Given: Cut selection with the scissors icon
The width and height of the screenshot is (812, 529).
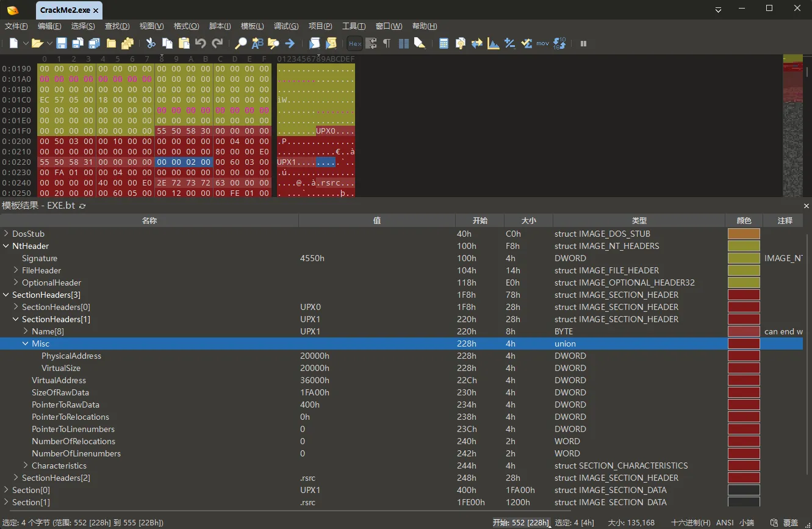Looking at the screenshot, I should 151,43.
